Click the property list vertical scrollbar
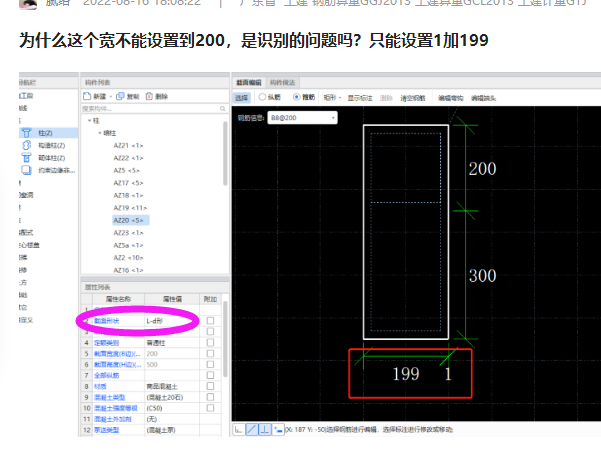Viewport: 601px width, 469px height. [225, 339]
